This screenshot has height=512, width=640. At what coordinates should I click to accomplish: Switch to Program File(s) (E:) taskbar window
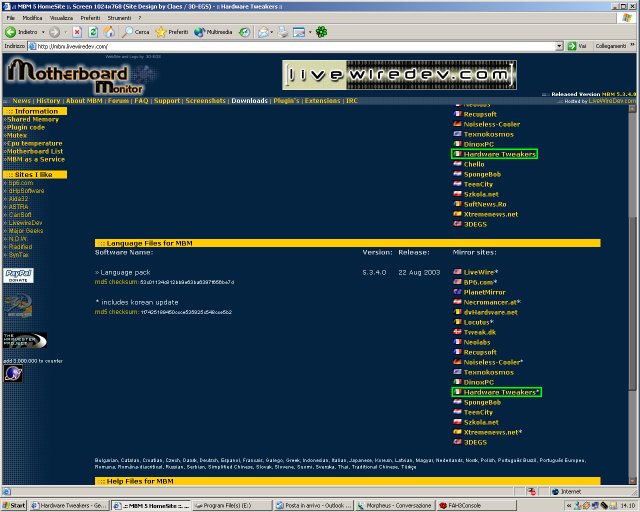[x=232, y=505]
